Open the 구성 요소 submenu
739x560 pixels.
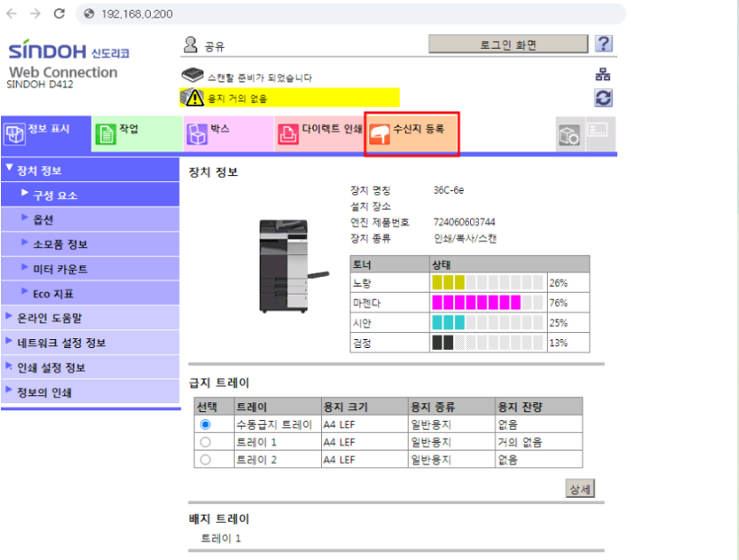(90, 195)
